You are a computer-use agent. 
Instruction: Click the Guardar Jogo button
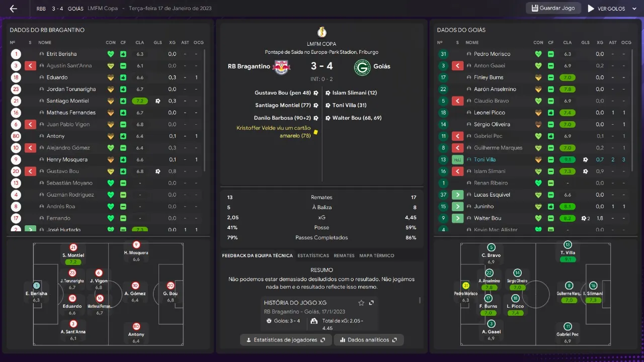point(553,9)
